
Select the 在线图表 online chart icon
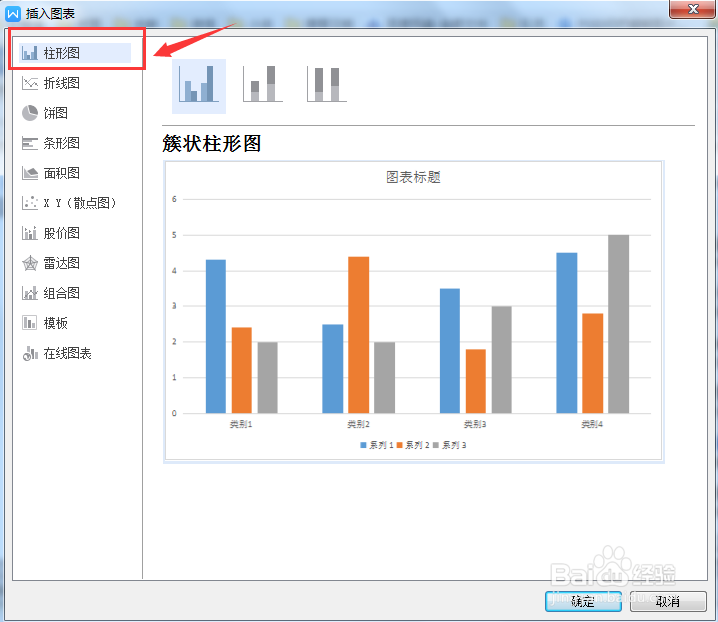pyautogui.click(x=30, y=353)
